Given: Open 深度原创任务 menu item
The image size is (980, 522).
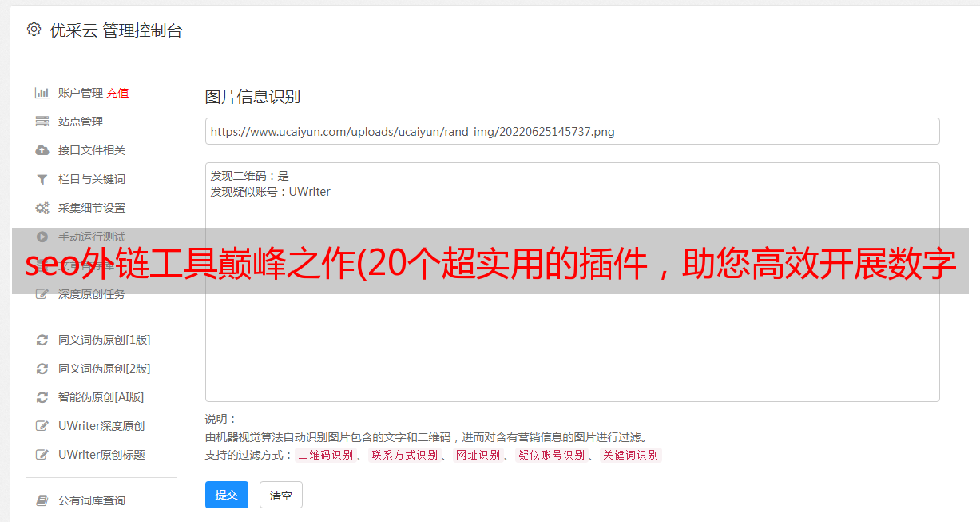Looking at the screenshot, I should click(92, 294).
